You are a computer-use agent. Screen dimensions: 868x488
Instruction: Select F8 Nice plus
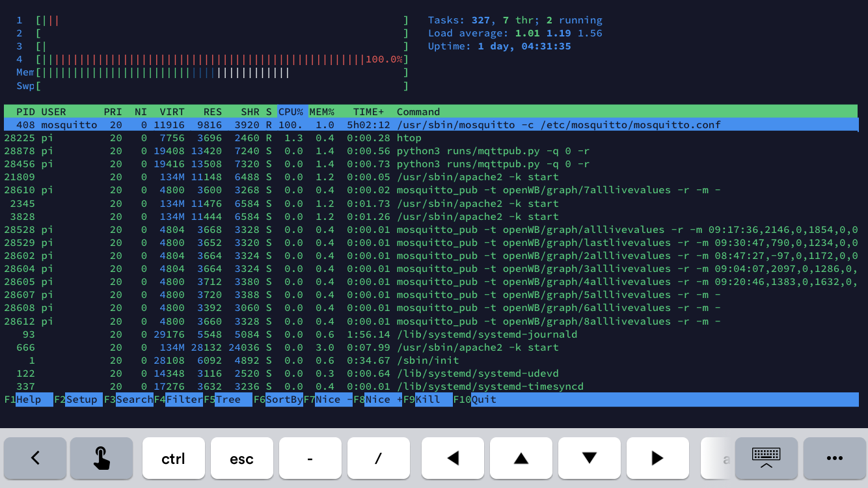click(378, 400)
